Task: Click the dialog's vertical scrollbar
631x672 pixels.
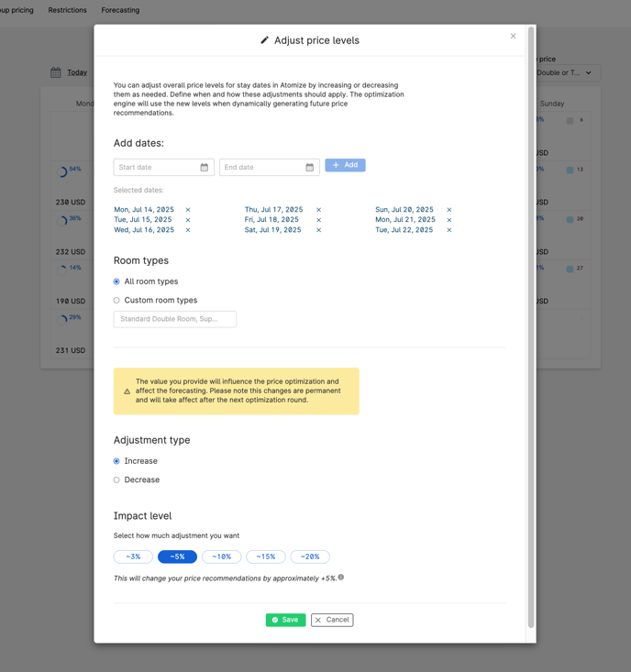Action: [x=531, y=327]
